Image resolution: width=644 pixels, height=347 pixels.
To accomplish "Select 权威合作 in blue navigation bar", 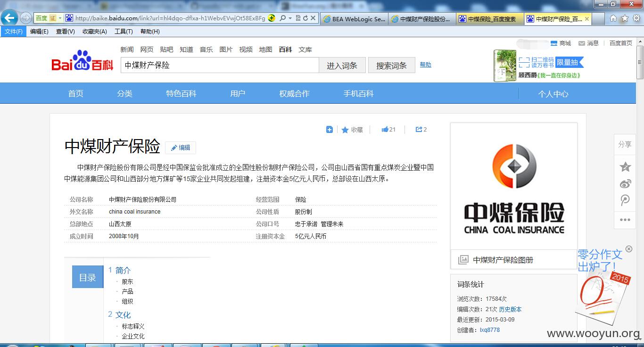I will pos(294,93).
